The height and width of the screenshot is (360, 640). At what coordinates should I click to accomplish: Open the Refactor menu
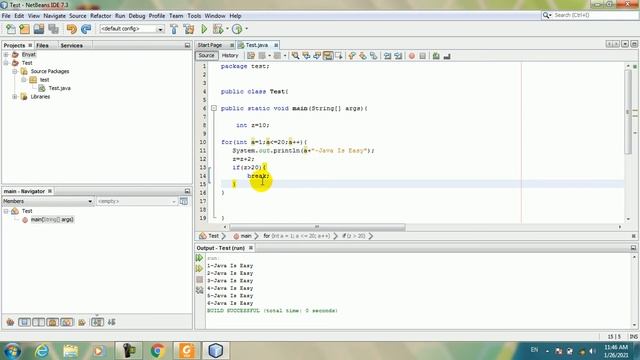click(x=100, y=16)
